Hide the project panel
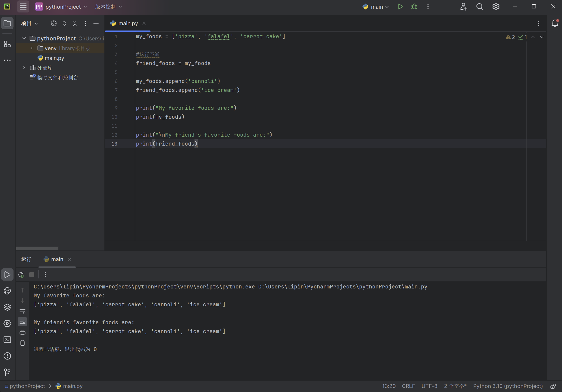The width and height of the screenshot is (562, 392). click(x=96, y=23)
